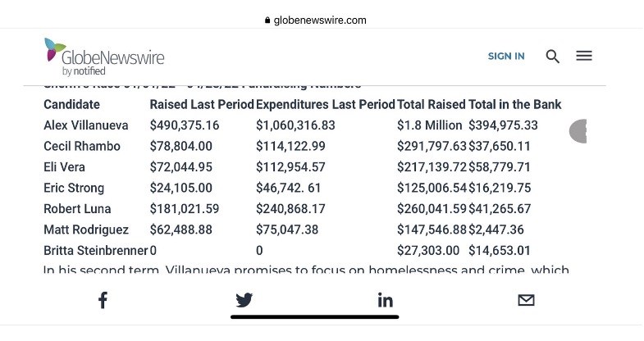Share the article on Twitter
The width and height of the screenshot is (644, 341).
[244, 300]
